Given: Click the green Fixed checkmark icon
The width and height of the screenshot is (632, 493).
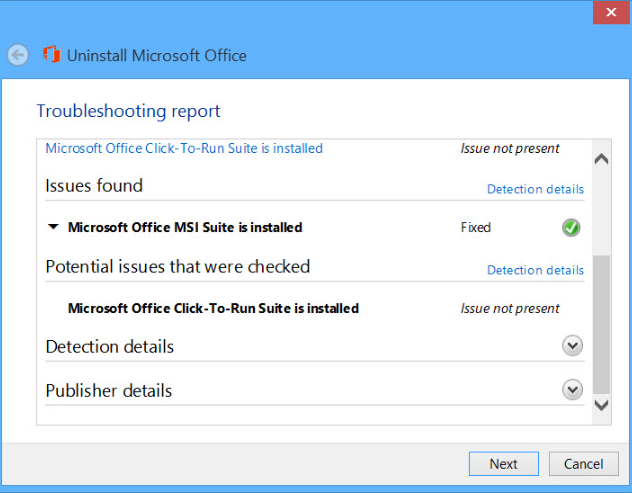Looking at the screenshot, I should 571,228.
